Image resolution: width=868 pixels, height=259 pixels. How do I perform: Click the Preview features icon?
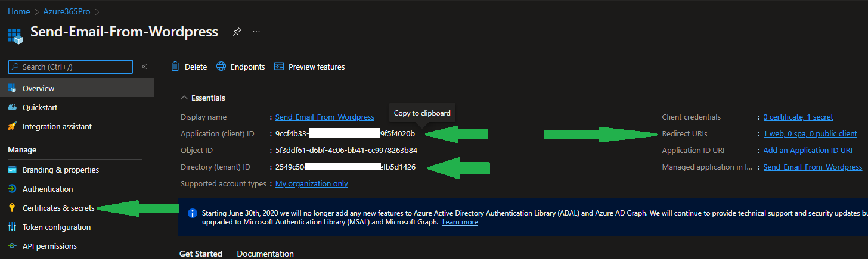279,66
